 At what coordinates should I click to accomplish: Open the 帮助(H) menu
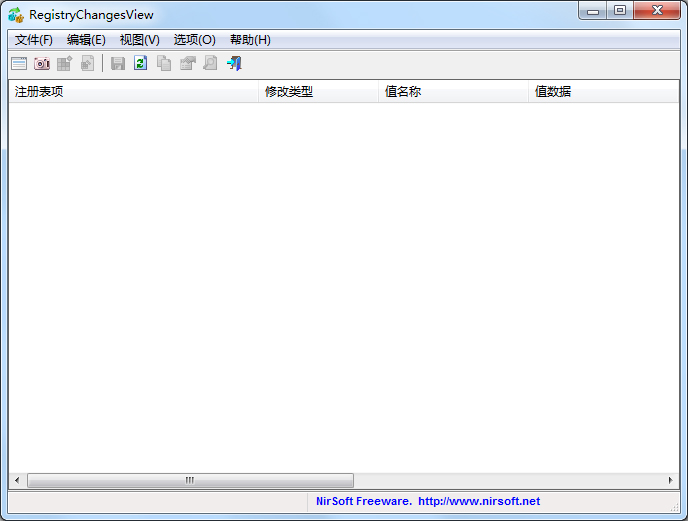point(250,40)
